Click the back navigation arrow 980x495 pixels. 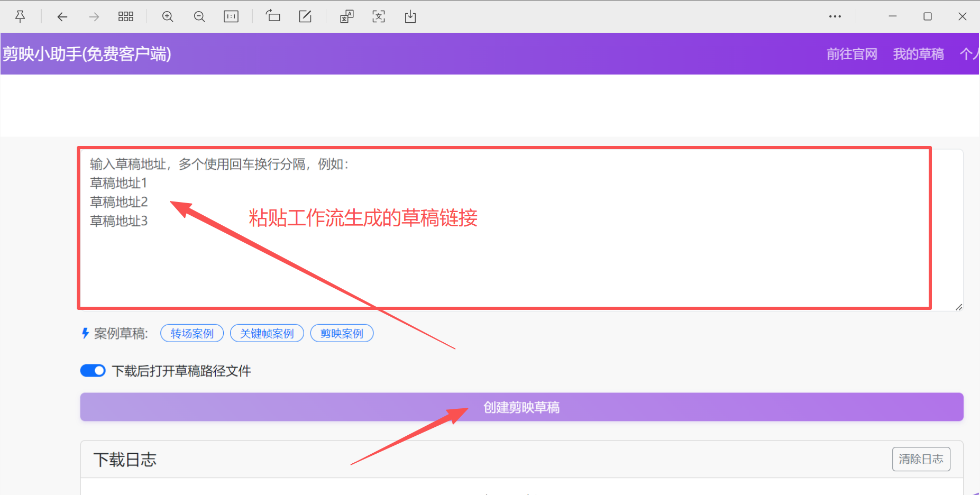coord(62,16)
